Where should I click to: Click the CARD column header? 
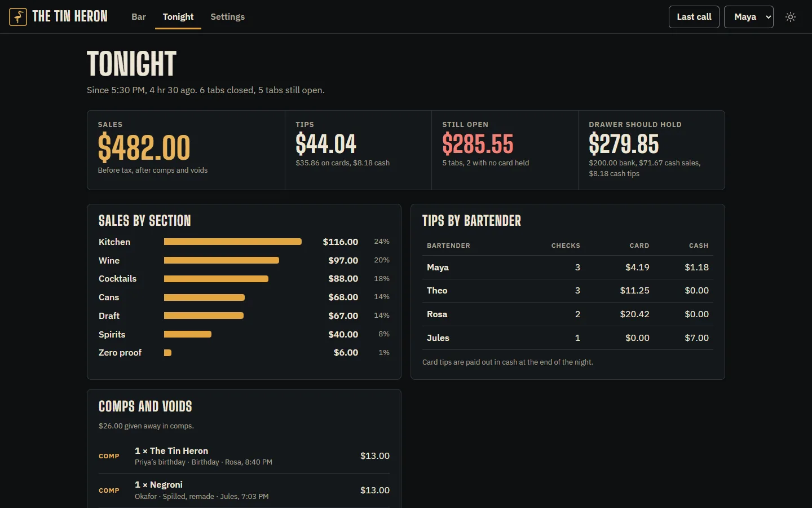tap(639, 246)
